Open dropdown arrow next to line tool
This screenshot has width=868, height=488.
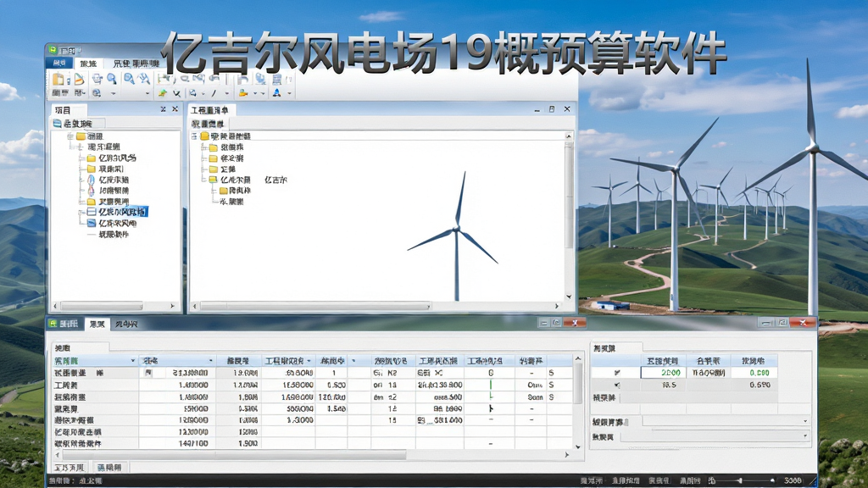tap(227, 93)
